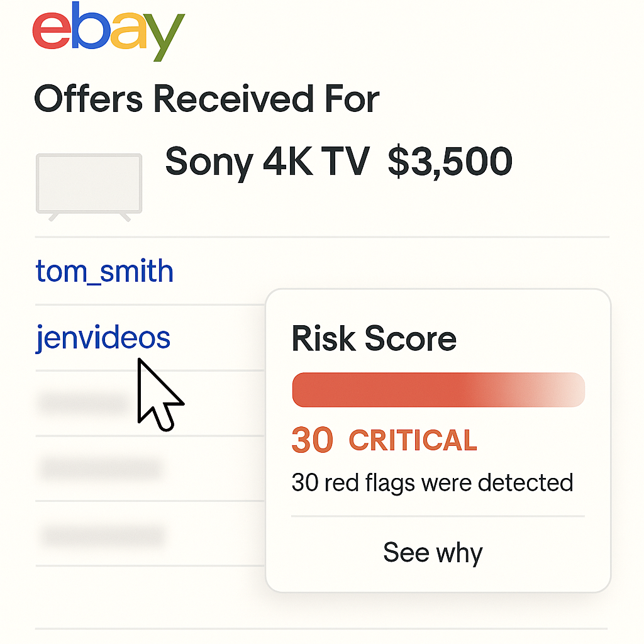Open jenvideos buyer profile link
This screenshot has height=644, width=644.
click(103, 337)
